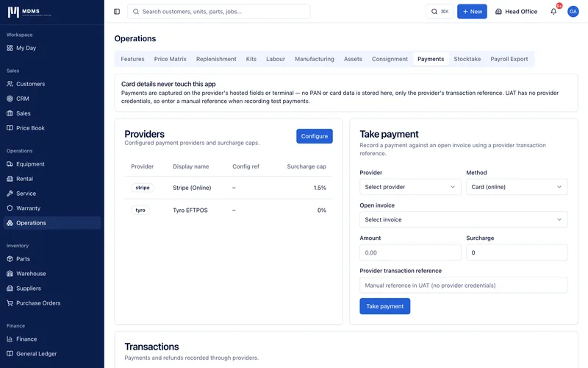Click the + New button
The width and height of the screenshot is (588, 368).
pos(472,12)
